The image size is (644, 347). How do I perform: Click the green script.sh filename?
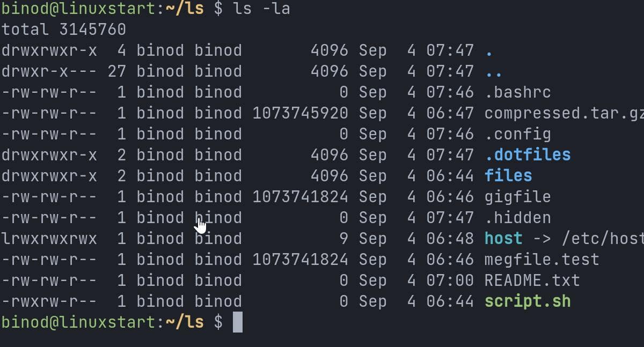[527, 301]
